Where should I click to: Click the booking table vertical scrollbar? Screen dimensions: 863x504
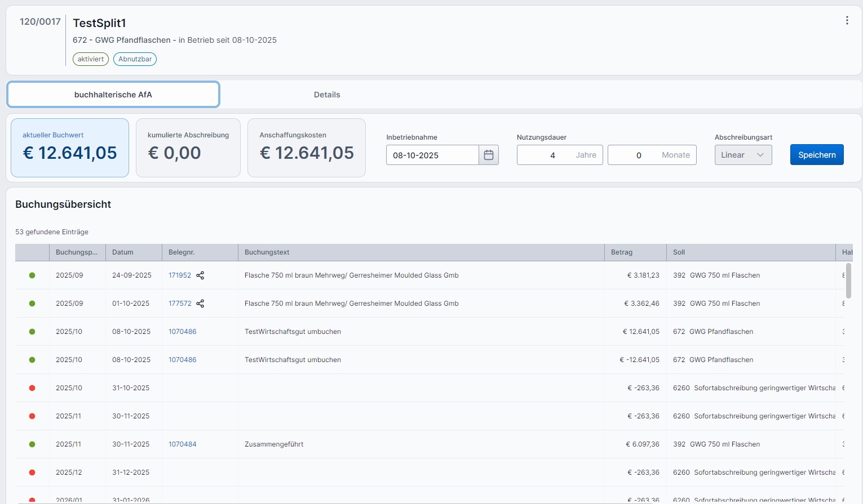(848, 280)
